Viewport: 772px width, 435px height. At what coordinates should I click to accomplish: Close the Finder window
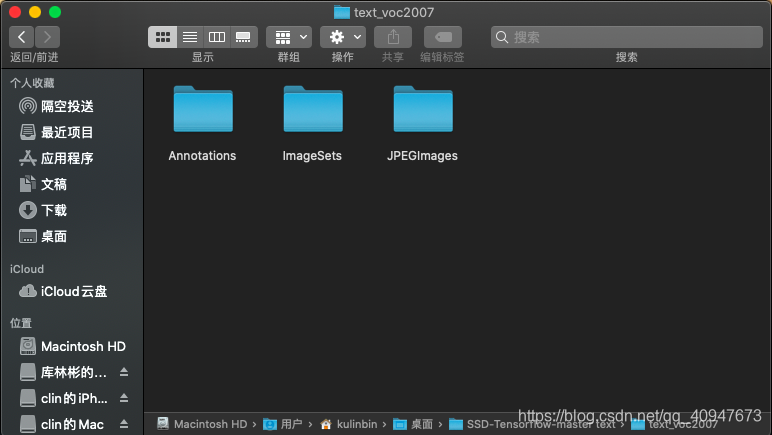[x=15, y=12]
